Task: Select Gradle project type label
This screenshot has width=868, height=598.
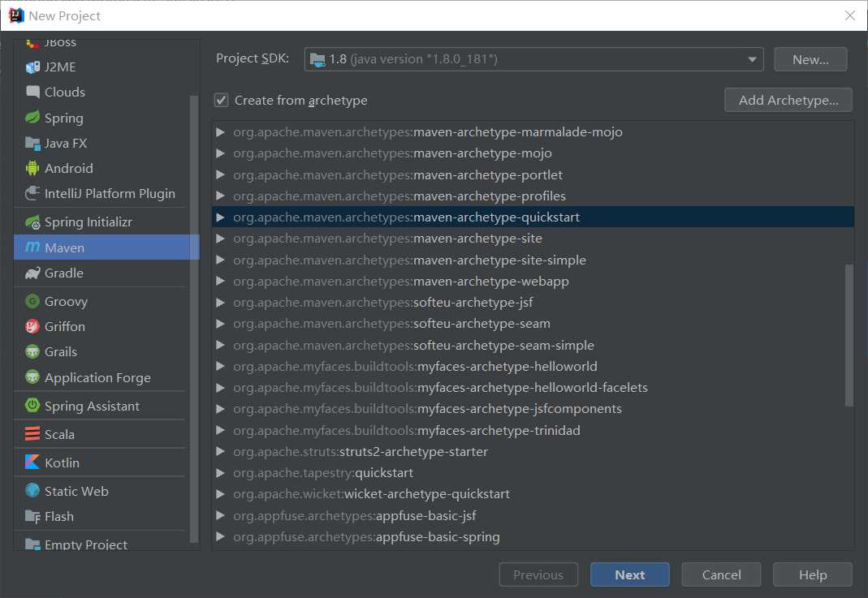Action: point(64,273)
